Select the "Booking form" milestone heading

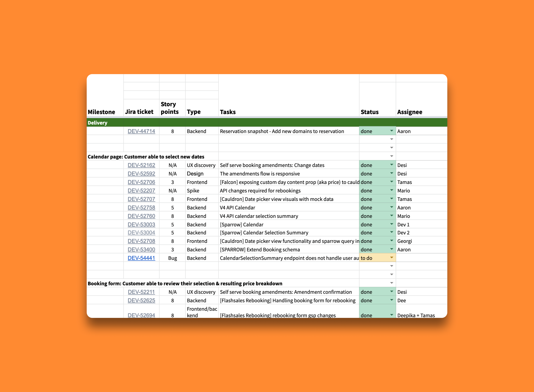click(185, 284)
